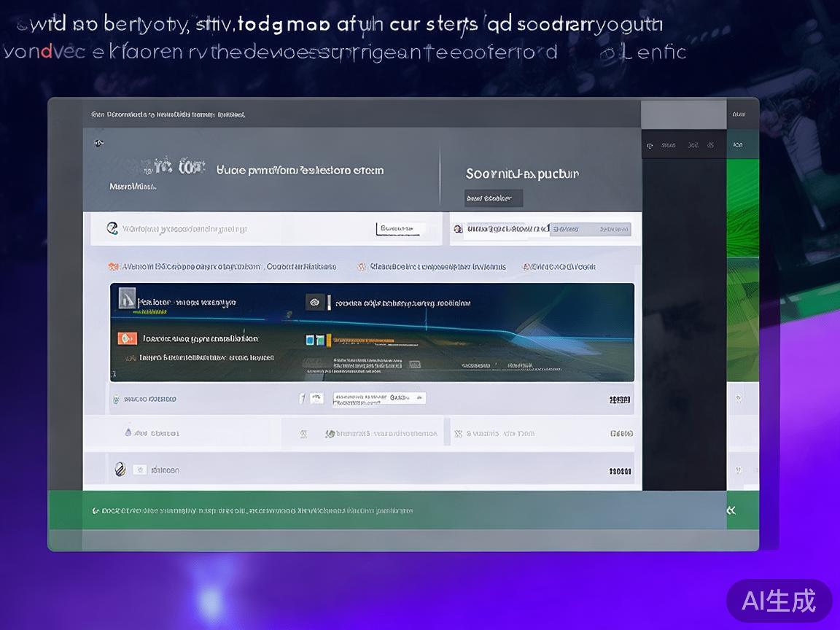
Task: Click the small square checkbox in the bottom row
Action: point(140,470)
